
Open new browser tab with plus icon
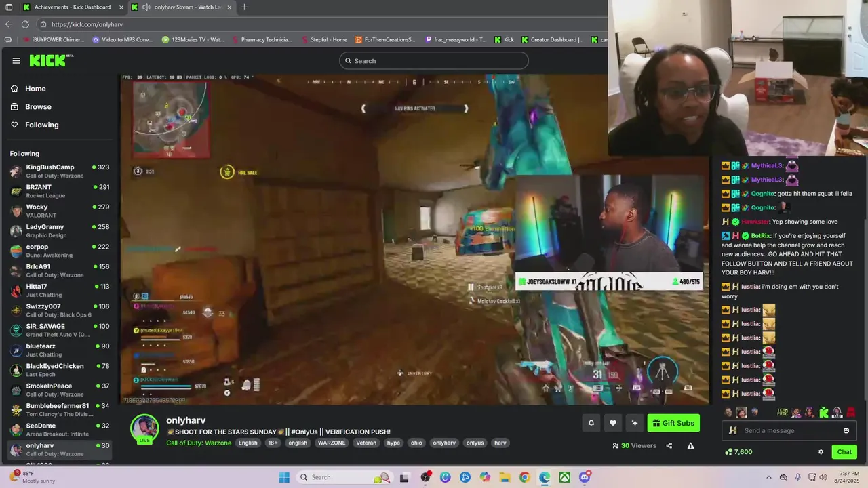244,7
